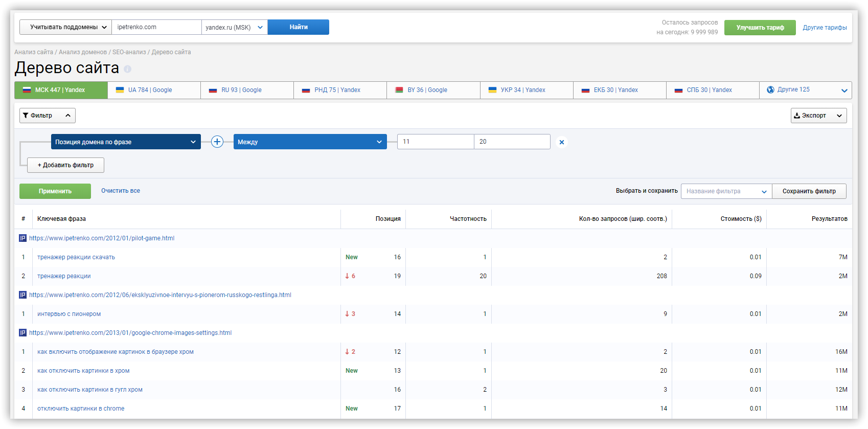The image size is (868, 429).
Task: Click the domain input field with ipetrenko.com
Action: coord(156,27)
